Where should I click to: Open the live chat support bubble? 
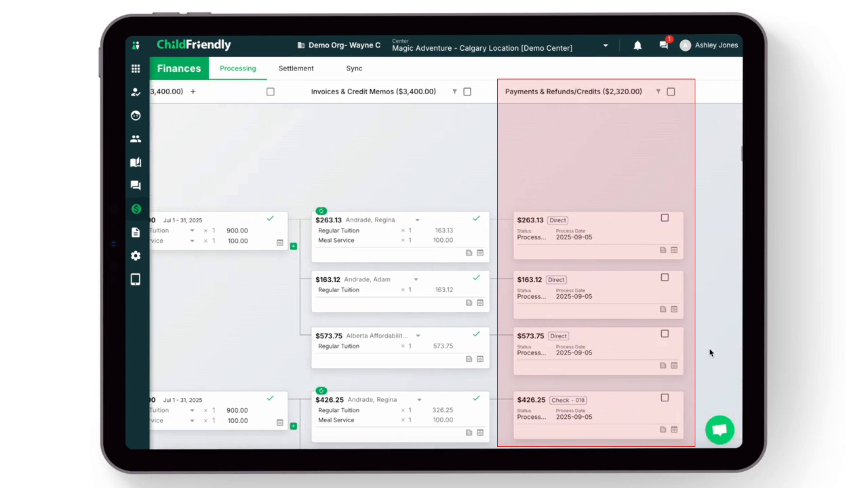(x=720, y=430)
